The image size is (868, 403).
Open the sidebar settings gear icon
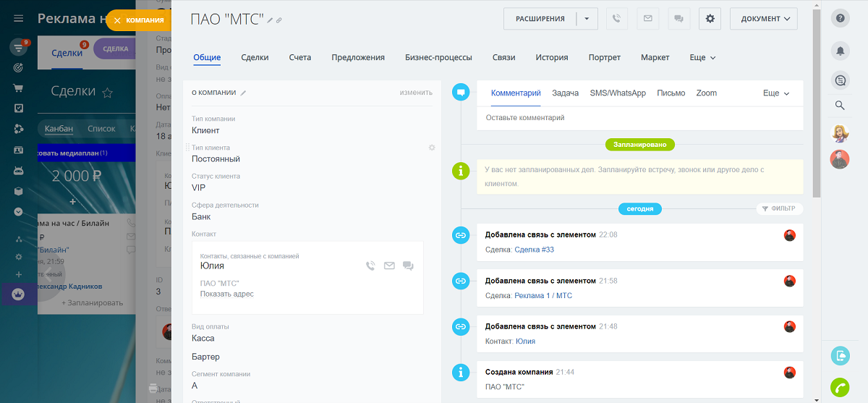coord(19,257)
